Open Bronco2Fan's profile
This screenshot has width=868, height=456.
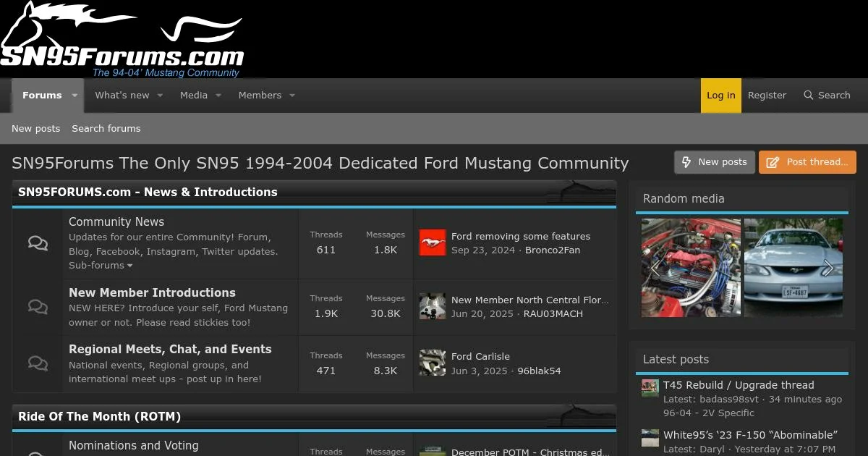553,250
